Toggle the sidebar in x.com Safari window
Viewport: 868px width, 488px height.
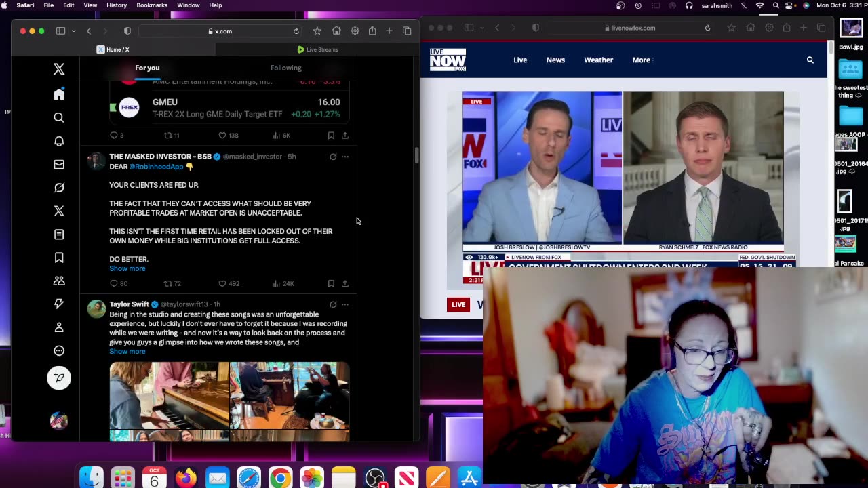click(60, 31)
